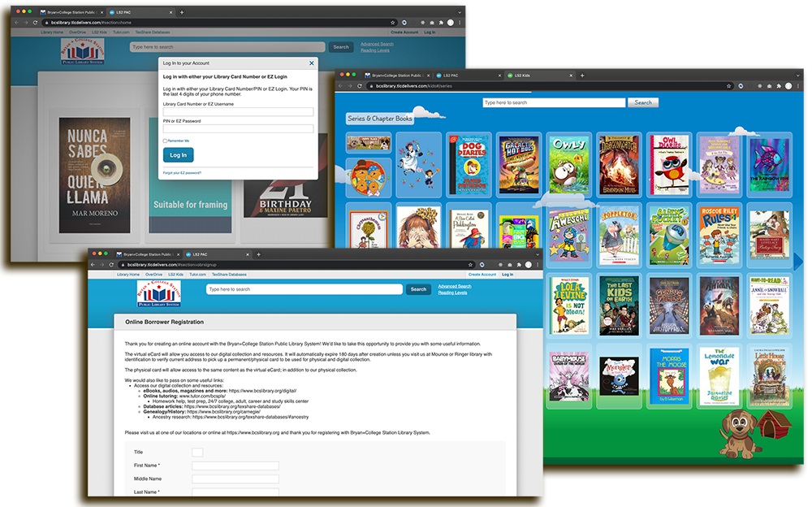Reload page in the registration window
Viewport: 812px width, 507px height.
click(111, 264)
